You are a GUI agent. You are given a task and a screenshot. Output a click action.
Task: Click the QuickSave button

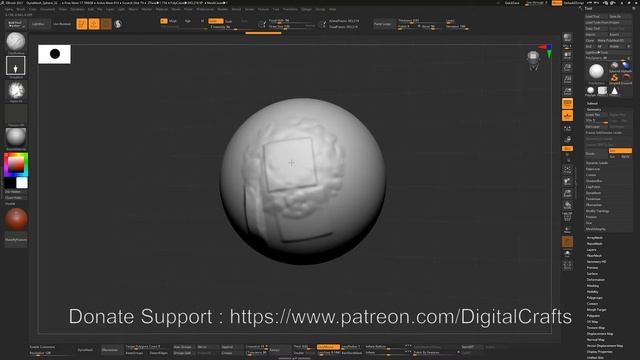click(512, 3)
